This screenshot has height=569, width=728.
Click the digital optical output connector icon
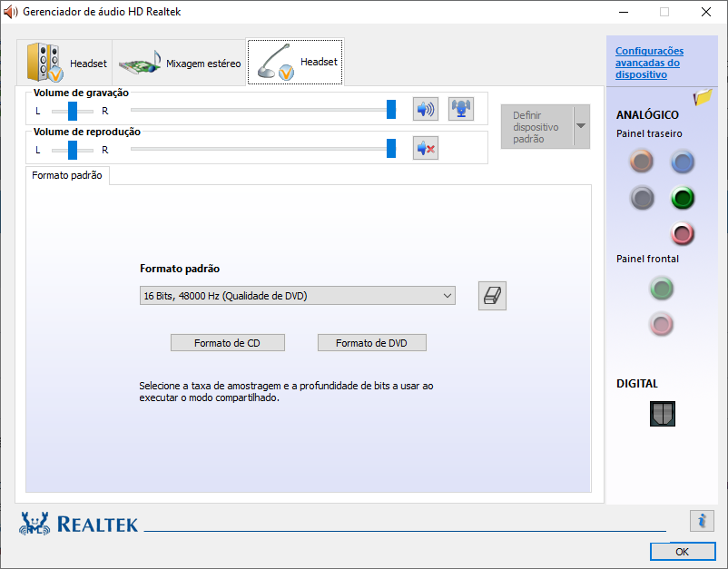[x=662, y=414]
